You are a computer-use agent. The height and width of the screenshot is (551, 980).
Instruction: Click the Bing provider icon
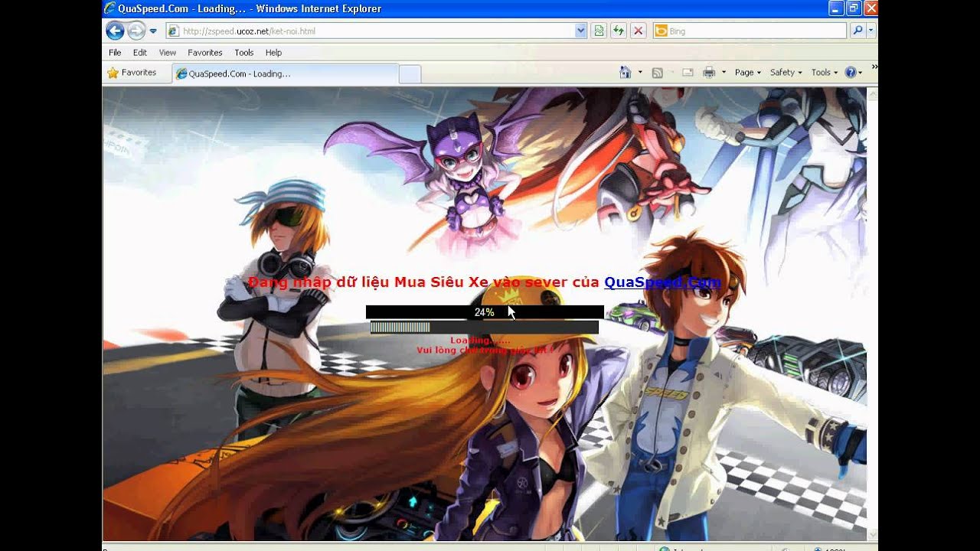click(x=661, y=31)
